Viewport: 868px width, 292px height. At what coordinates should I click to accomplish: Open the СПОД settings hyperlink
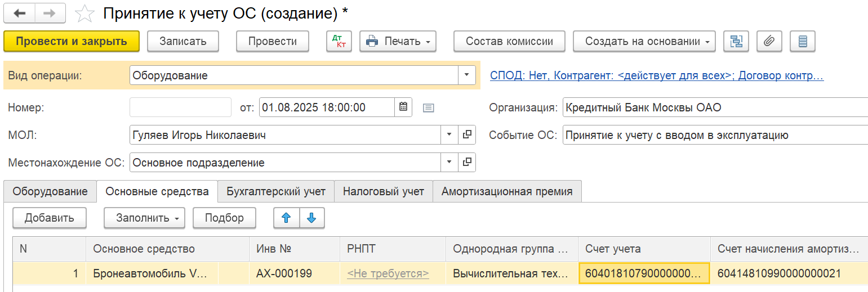coord(657,75)
